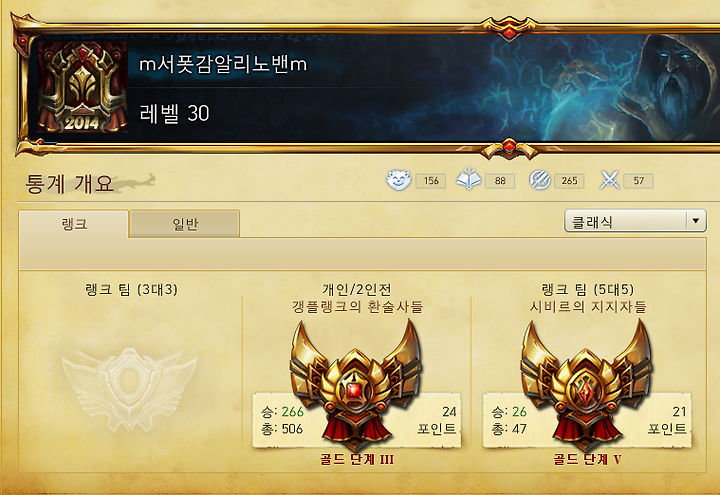Screen dimensions: 720x495
Task: Click the honorable opponent crossed swords icon
Action: pyautogui.click(x=610, y=180)
